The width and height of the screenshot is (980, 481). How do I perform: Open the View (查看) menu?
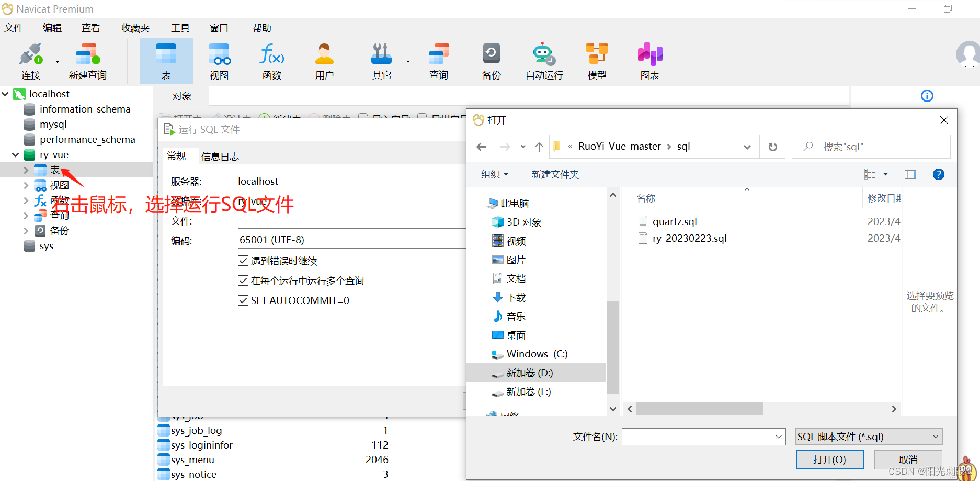[x=91, y=28]
